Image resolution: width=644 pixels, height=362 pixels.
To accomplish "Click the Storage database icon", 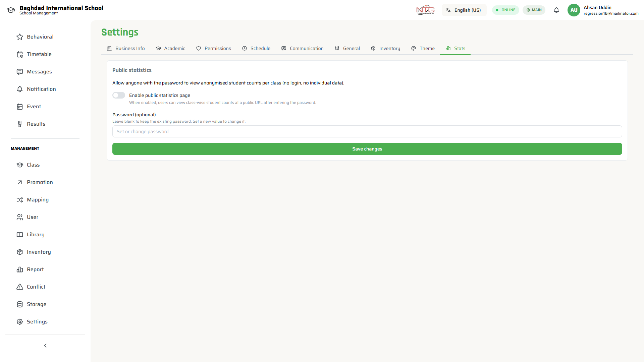I will pyautogui.click(x=20, y=304).
